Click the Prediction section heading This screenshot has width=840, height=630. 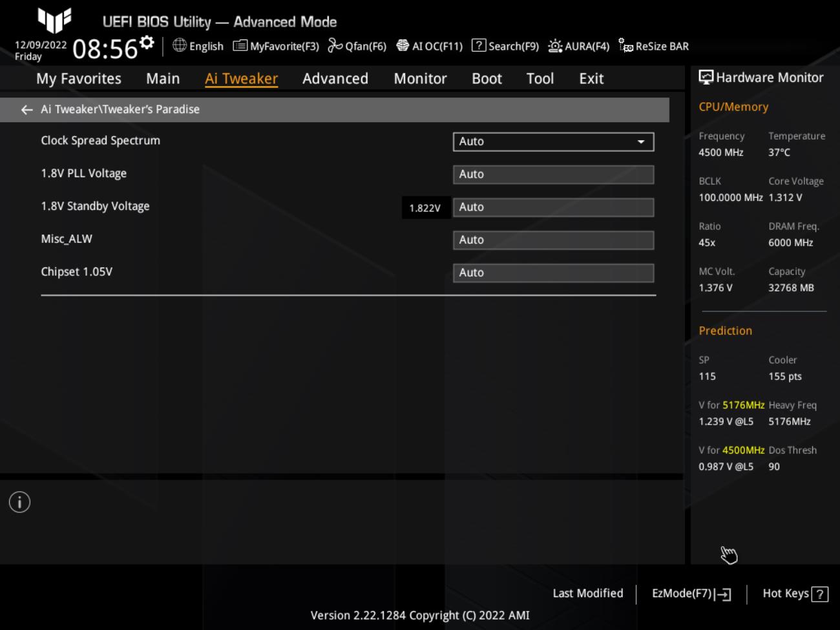725,331
